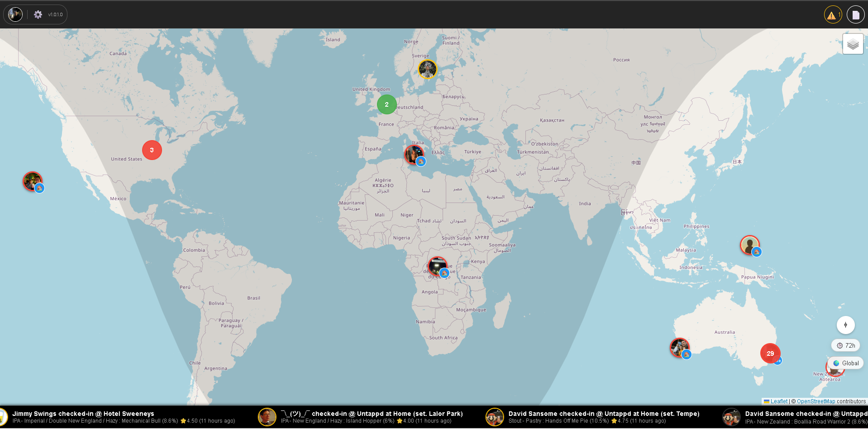The height and width of the screenshot is (429, 868).
Task: Toggle the 72h time filter pill
Action: 845,345
